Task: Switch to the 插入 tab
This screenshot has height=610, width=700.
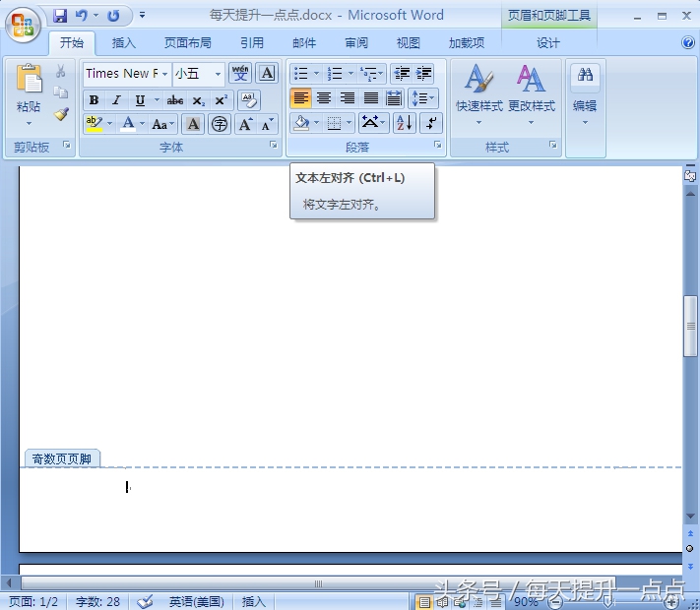Action: pos(124,42)
